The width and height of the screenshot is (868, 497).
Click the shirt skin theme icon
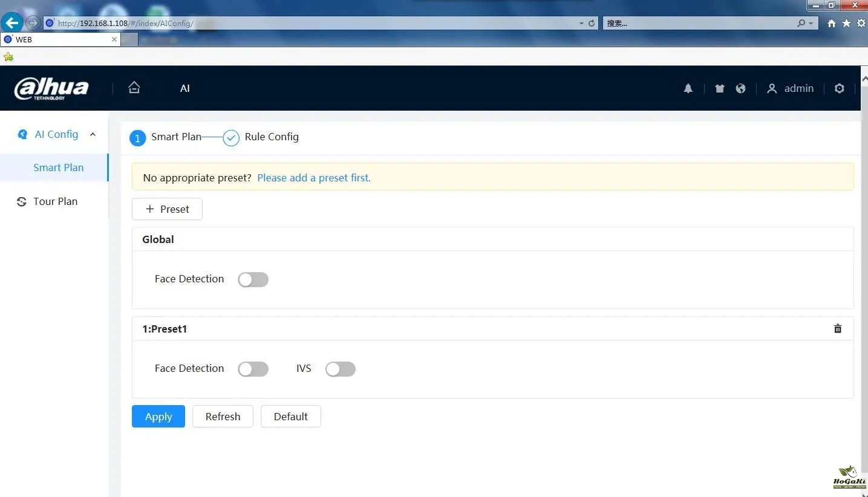point(719,88)
